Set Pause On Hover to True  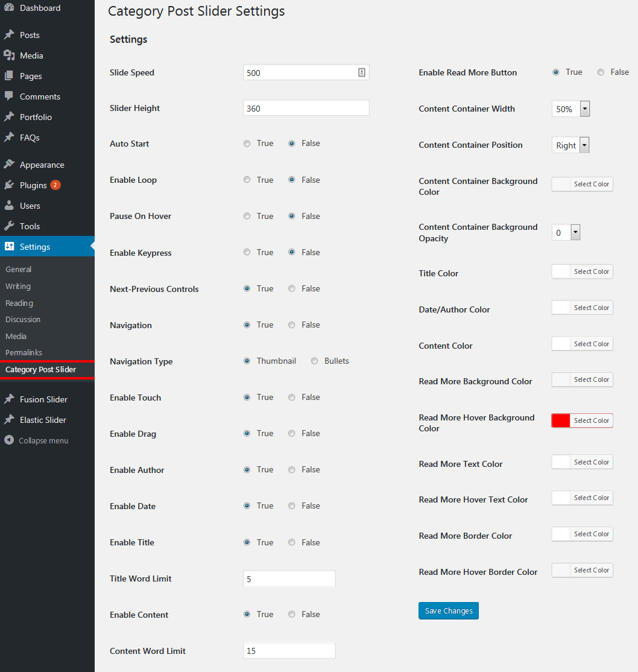[x=247, y=216]
